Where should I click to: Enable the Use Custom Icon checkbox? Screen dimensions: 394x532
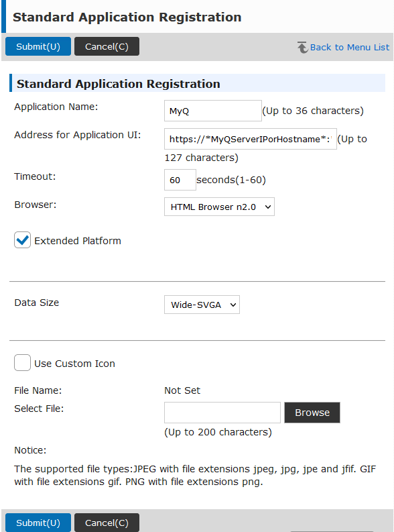[x=22, y=363]
